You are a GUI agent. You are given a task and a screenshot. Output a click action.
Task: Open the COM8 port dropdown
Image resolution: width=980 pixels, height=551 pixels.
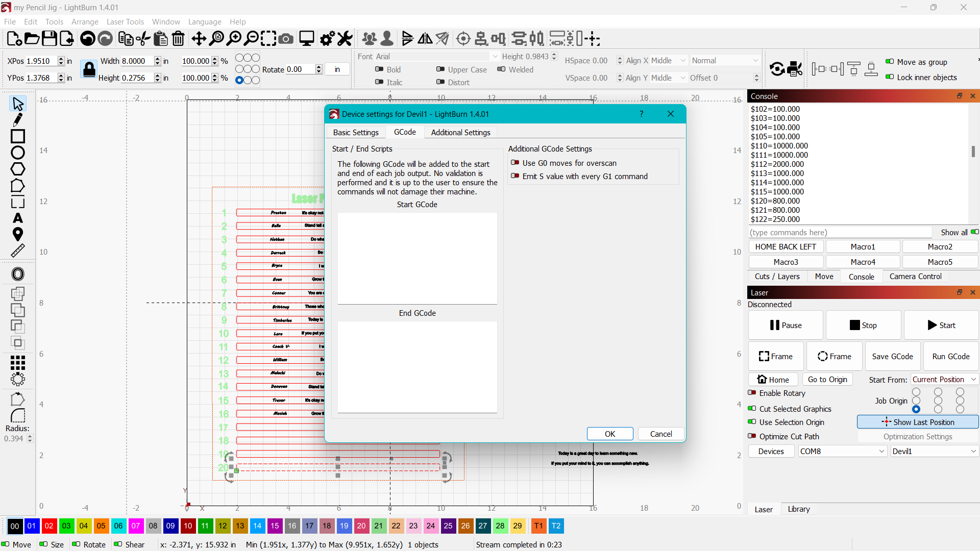tap(842, 452)
